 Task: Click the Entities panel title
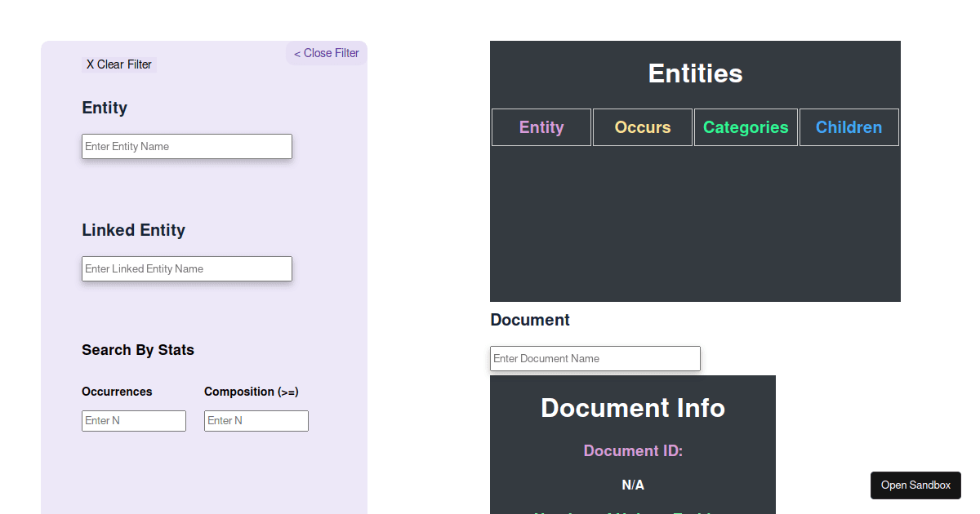695,73
